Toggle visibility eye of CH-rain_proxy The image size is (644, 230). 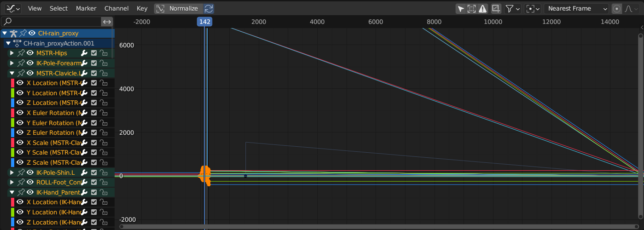click(32, 33)
